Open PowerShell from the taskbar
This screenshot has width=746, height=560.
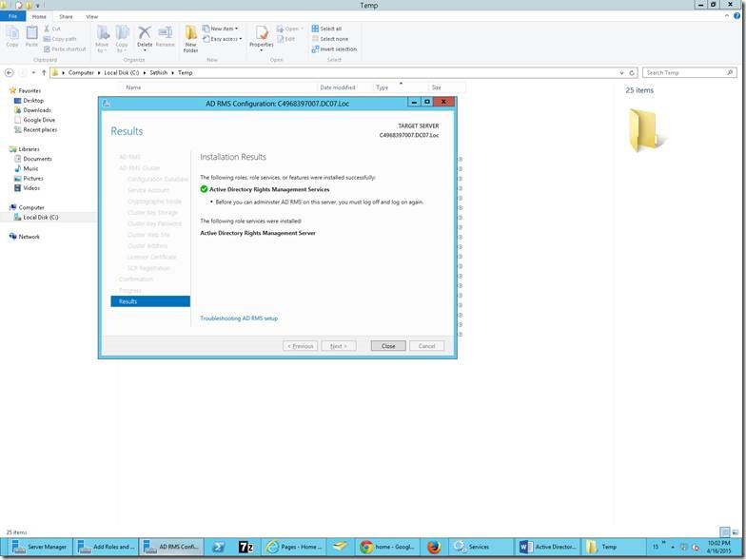[x=219, y=547]
